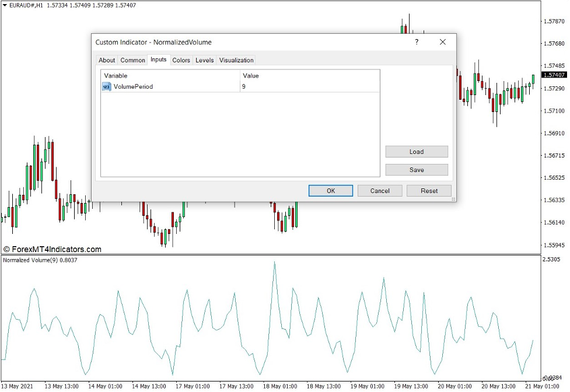Click the triangle before EURAUD#,H1 label
This screenshot has width=570, height=392.
6,5
